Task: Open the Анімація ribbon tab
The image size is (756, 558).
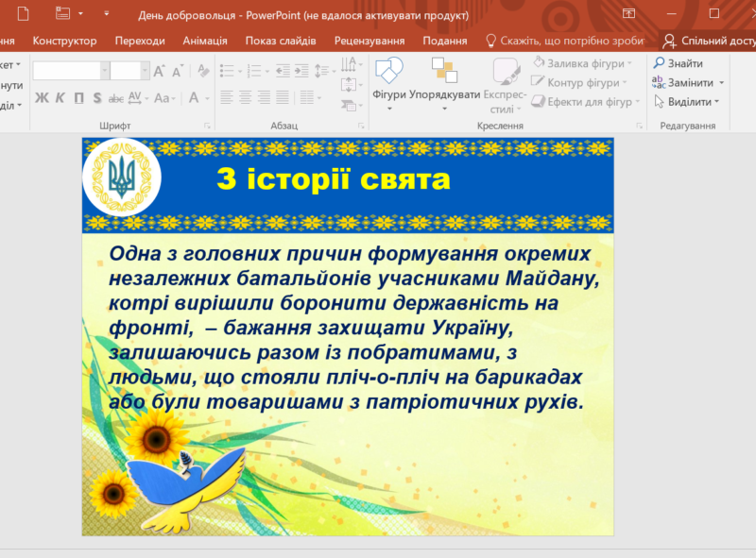Action: (x=204, y=41)
